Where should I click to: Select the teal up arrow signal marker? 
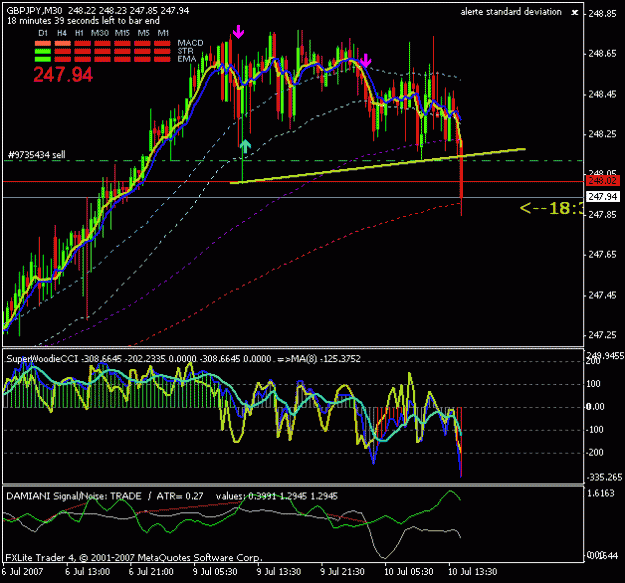(x=245, y=146)
